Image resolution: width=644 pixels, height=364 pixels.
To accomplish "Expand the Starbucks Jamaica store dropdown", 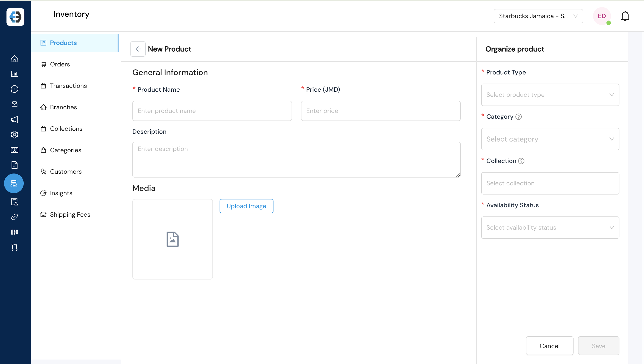I will click(538, 16).
